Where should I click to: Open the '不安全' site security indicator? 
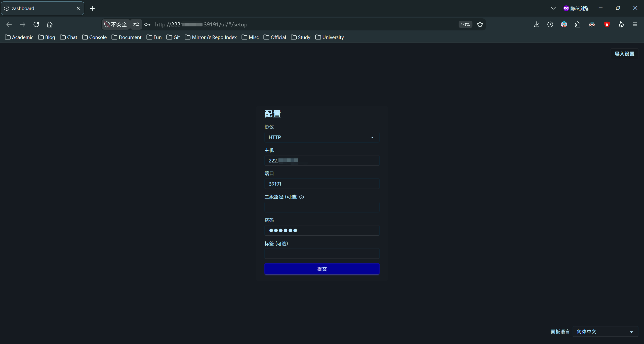coord(116,24)
